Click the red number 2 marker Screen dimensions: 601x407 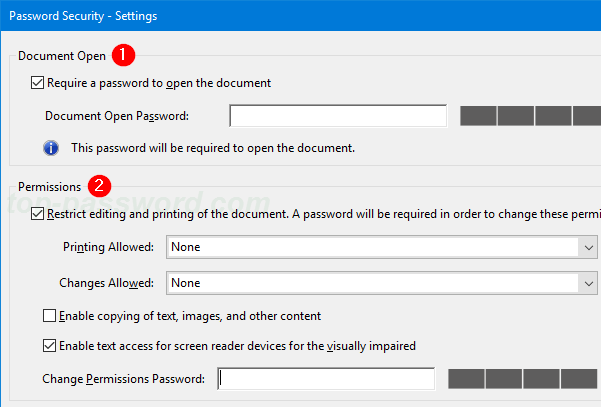[x=99, y=185]
